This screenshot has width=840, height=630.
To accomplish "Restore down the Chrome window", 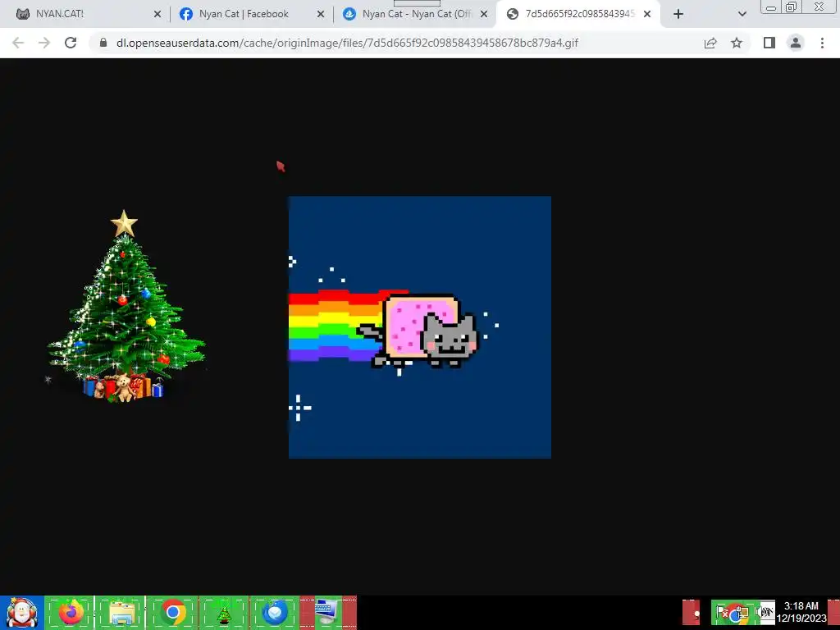I will pos(791,7).
